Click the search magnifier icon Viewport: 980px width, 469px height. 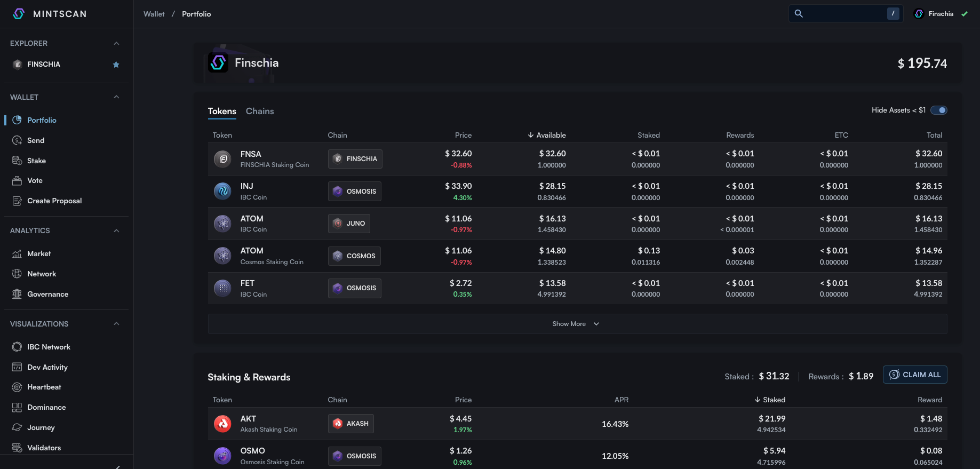click(799, 14)
